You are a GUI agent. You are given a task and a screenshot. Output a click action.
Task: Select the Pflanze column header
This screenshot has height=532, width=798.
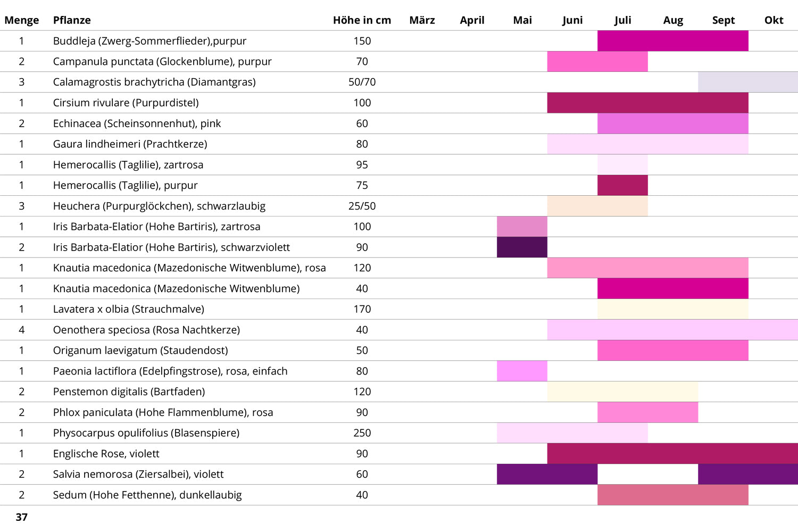pos(72,20)
